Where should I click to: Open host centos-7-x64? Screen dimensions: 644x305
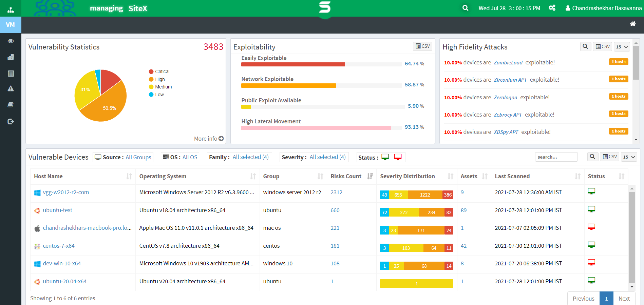[59, 246]
